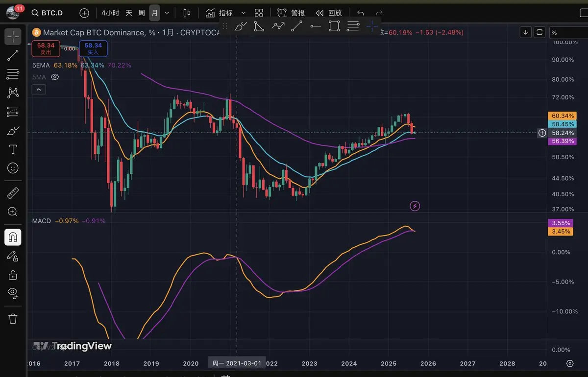Open the brush tools in left sidebar
This screenshot has width=588, height=377.
(13, 131)
